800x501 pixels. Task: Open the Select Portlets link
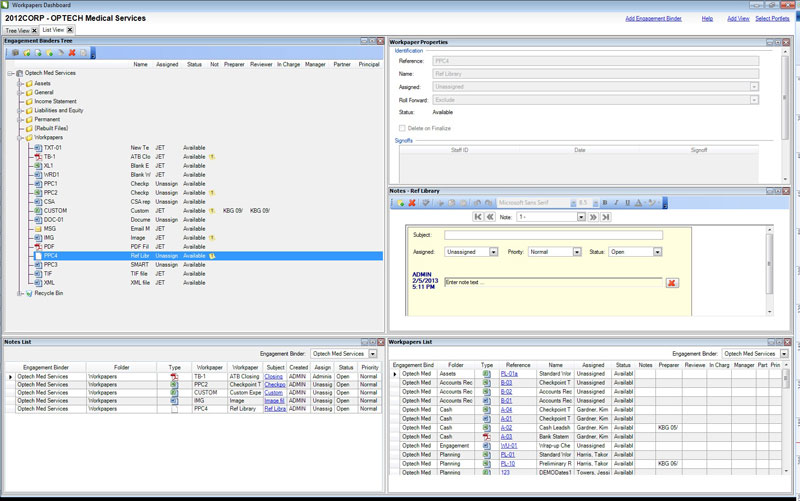(773, 18)
